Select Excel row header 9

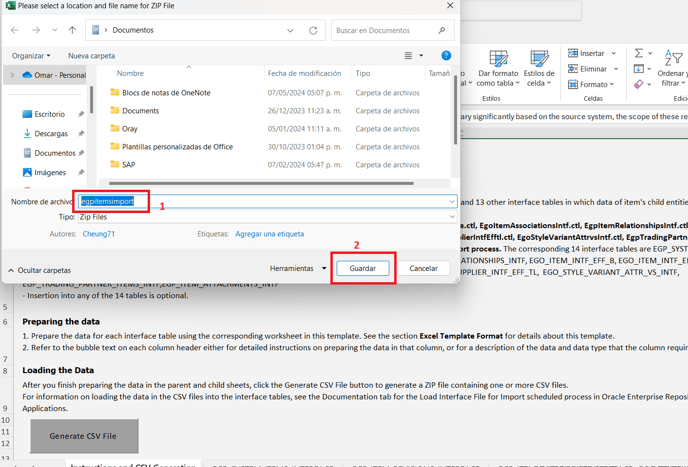tap(5, 408)
